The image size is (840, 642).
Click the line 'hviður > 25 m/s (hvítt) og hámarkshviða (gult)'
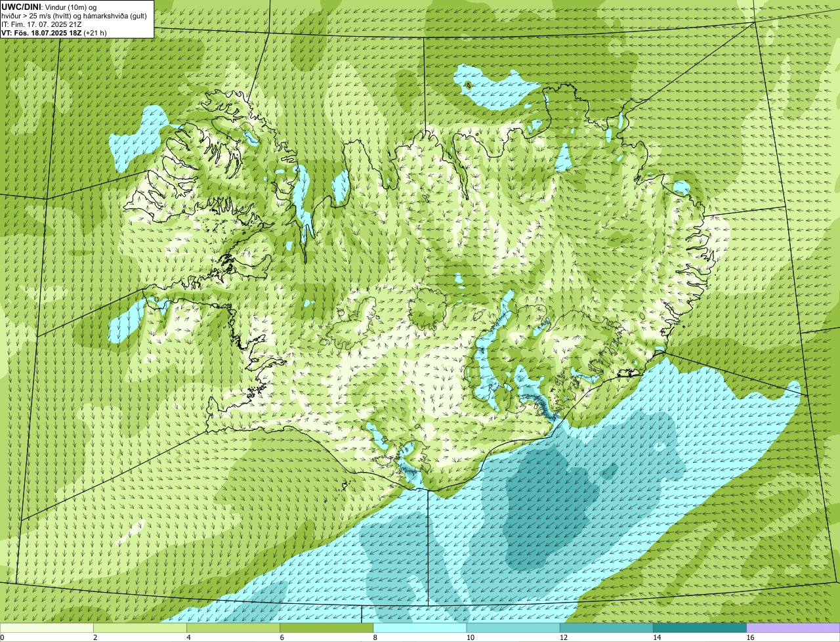click(x=73, y=16)
